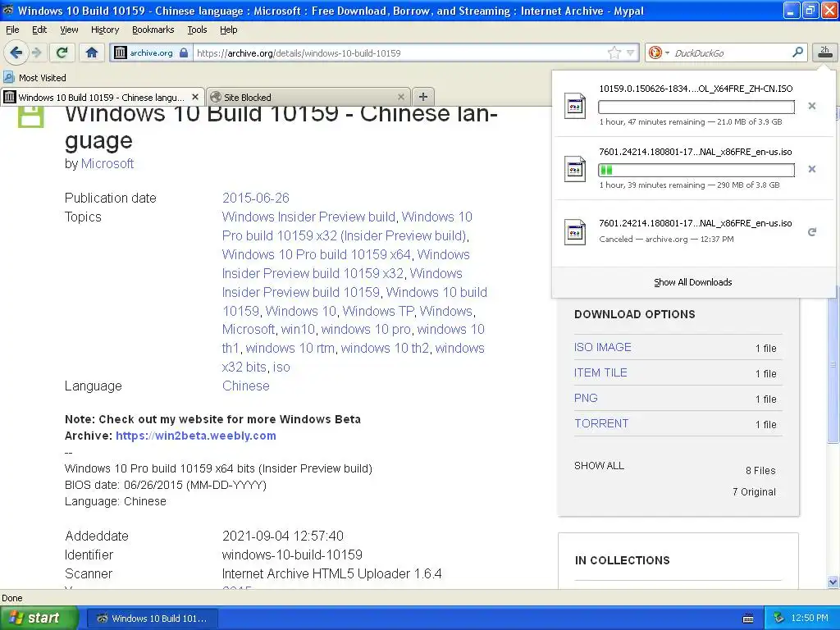Open the Edit menu
The image size is (840, 630).
(39, 30)
